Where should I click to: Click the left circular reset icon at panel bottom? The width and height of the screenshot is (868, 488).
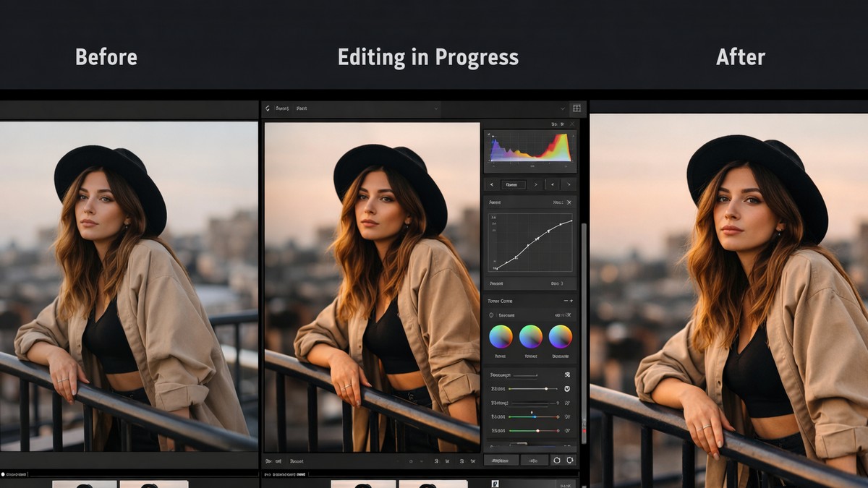click(x=556, y=460)
